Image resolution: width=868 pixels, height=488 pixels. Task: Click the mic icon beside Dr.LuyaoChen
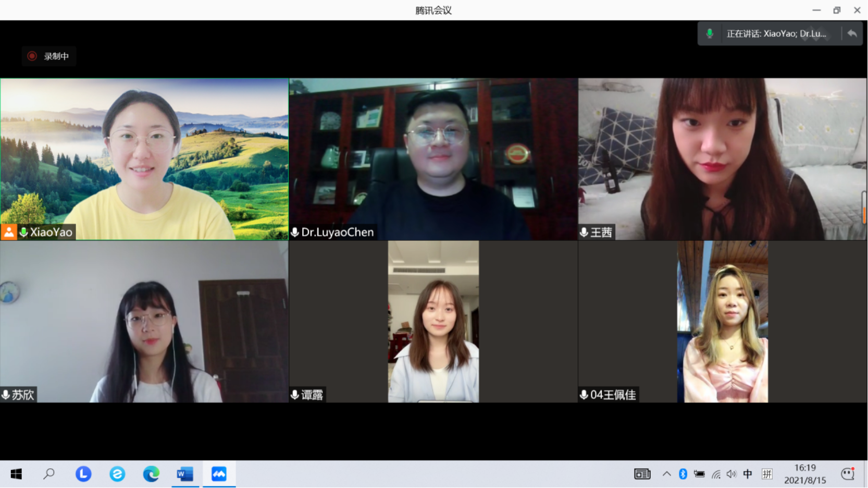tap(295, 232)
